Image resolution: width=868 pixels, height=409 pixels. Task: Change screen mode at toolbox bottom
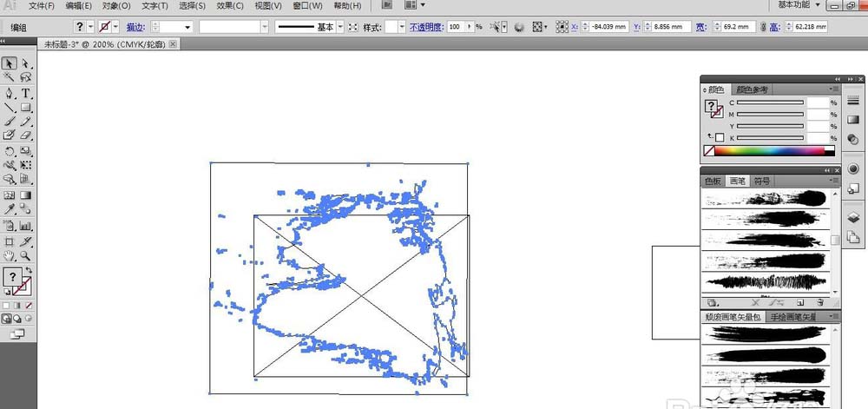click(17, 333)
